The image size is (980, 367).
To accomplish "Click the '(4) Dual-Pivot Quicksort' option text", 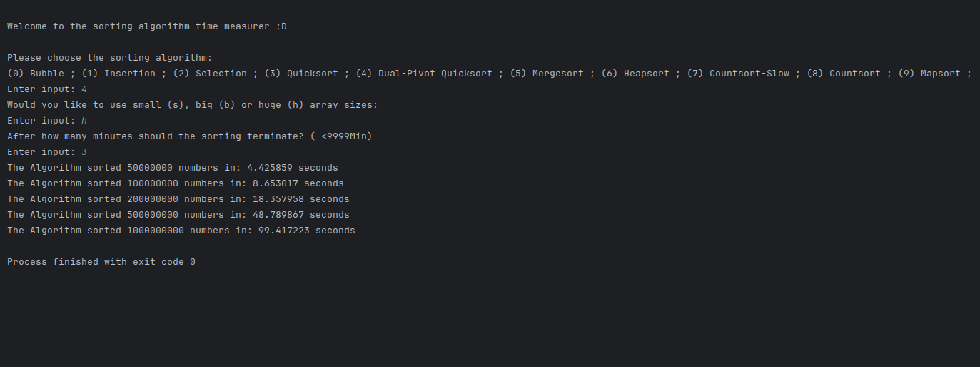I will [424, 74].
